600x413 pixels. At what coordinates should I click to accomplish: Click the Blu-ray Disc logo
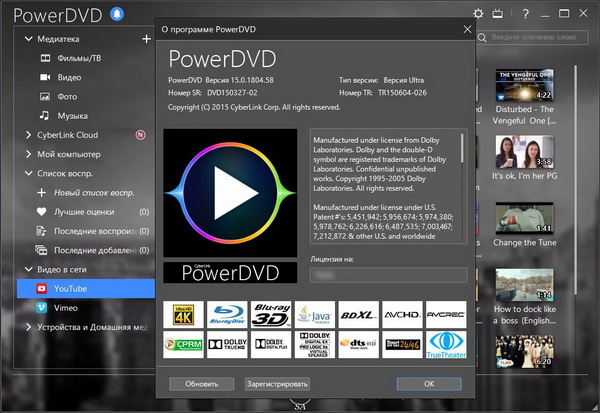point(227,315)
